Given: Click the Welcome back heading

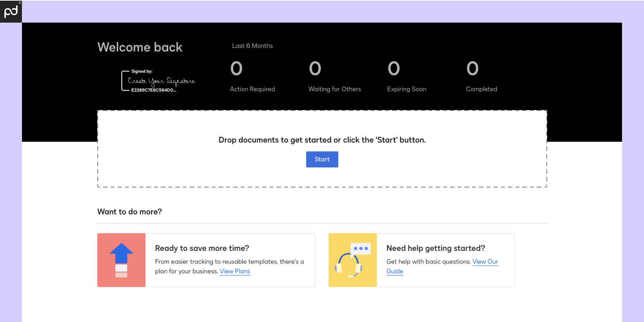Looking at the screenshot, I should [140, 47].
